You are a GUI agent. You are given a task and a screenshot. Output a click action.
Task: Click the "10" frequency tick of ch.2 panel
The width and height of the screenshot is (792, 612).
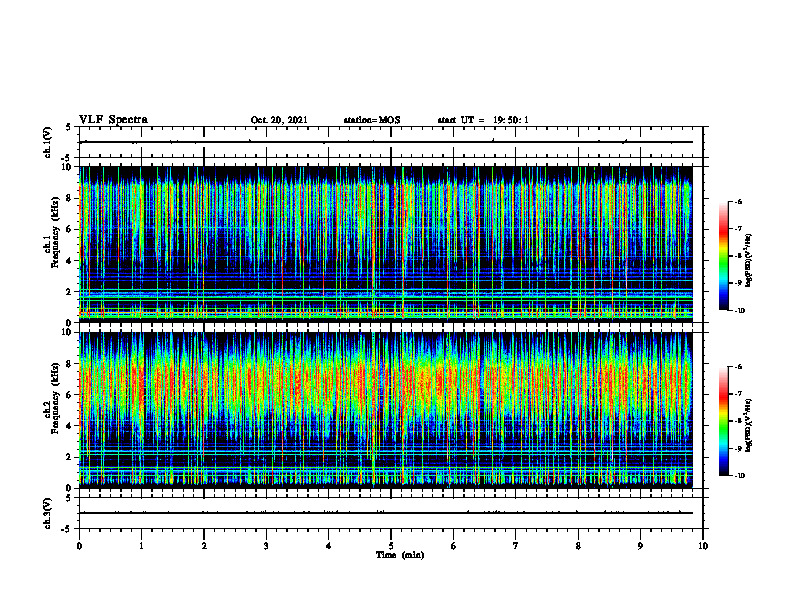(67, 333)
